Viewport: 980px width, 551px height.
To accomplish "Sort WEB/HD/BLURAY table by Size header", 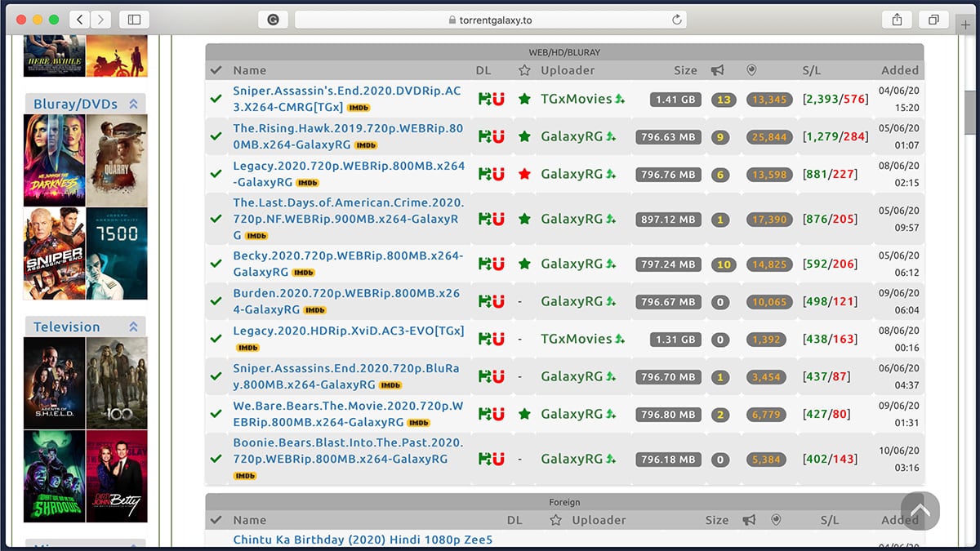I will pos(686,70).
